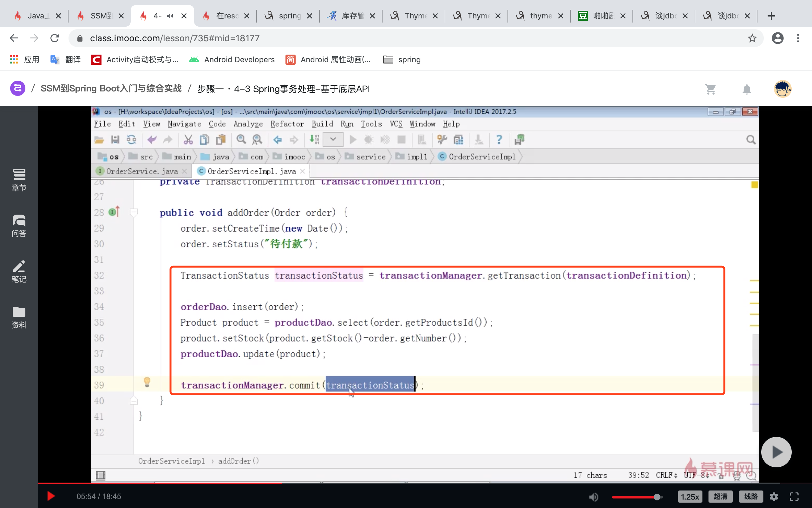This screenshot has height=508, width=812.
Task: Open the 超清 video quality selector
Action: (x=720, y=497)
